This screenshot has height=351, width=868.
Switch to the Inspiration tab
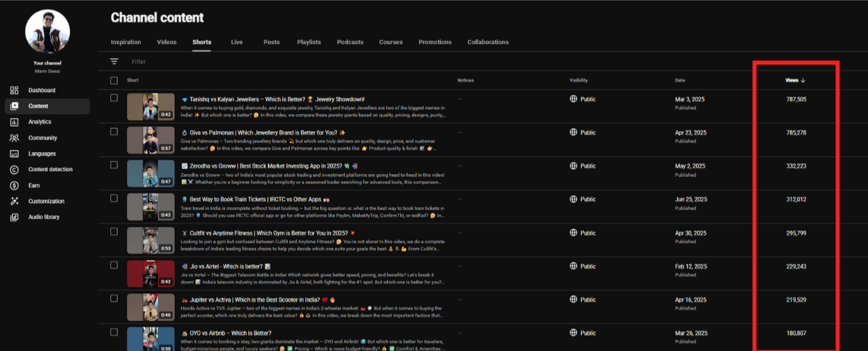click(x=126, y=42)
